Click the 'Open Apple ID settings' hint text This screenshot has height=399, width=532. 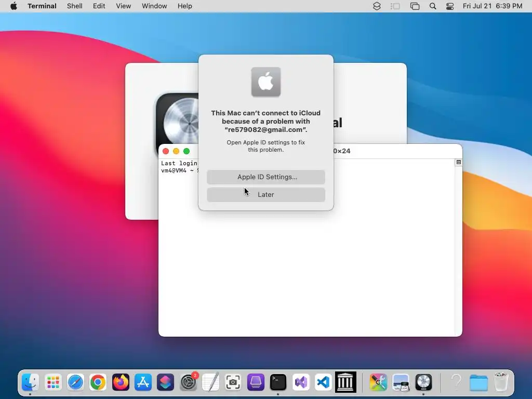[x=265, y=146]
